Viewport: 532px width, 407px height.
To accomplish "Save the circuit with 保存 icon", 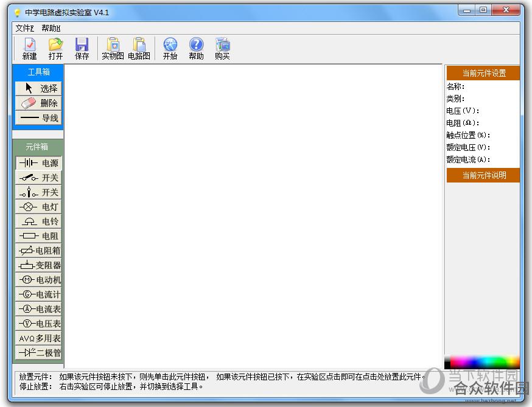I will pyautogui.click(x=82, y=49).
